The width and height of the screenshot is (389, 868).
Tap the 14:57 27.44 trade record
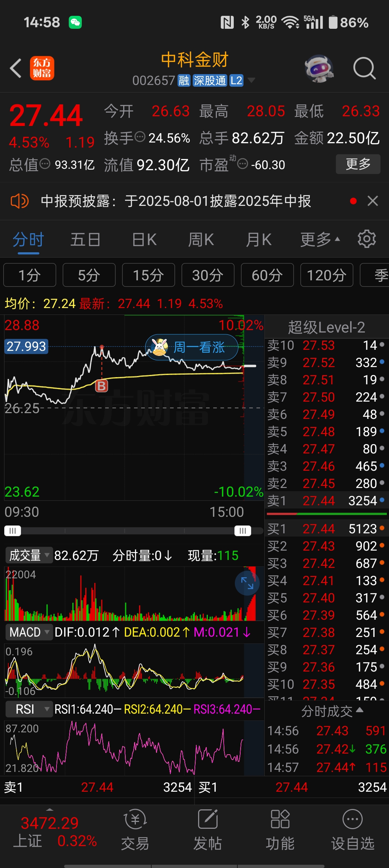pos(327,768)
